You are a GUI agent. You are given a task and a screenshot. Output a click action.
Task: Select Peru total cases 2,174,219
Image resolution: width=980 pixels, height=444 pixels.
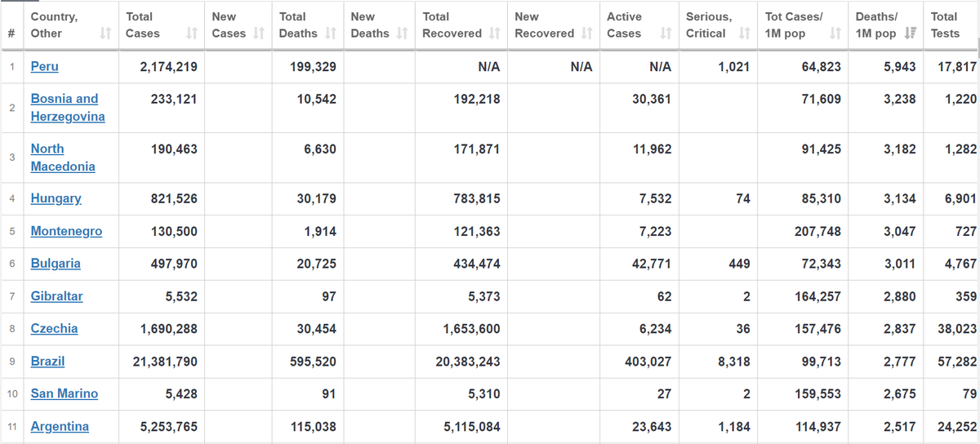[169, 67]
